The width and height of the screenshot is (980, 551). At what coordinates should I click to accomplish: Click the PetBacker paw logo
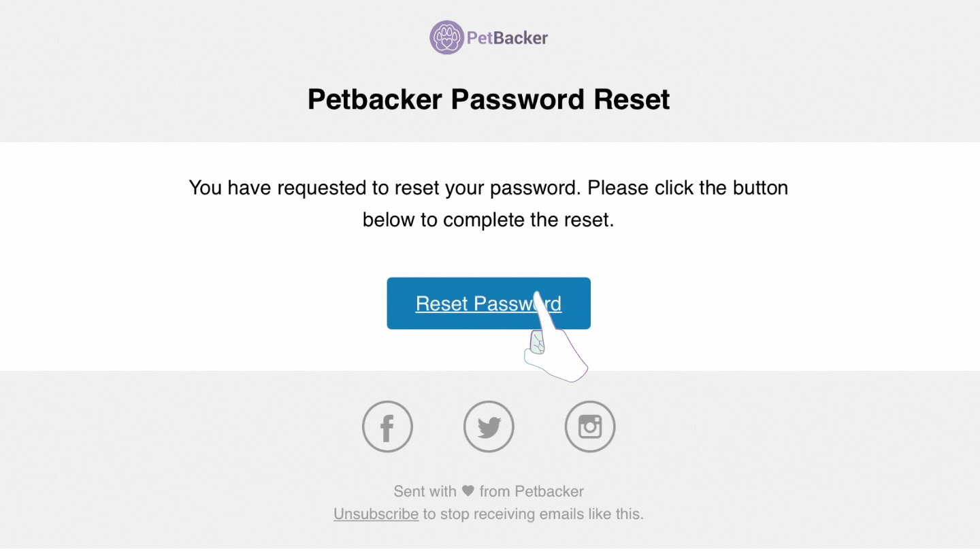tap(446, 37)
